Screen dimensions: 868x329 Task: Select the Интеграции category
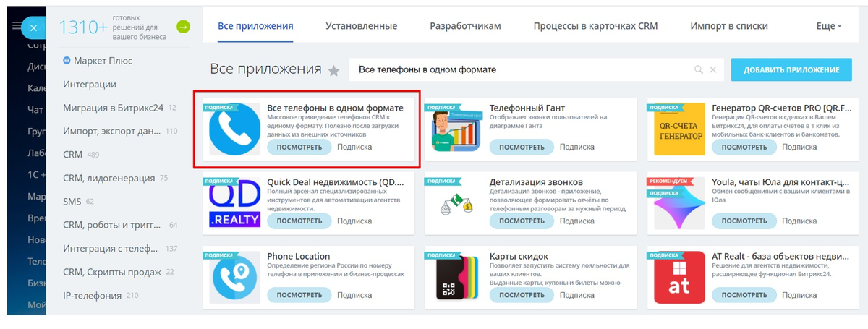(x=90, y=84)
